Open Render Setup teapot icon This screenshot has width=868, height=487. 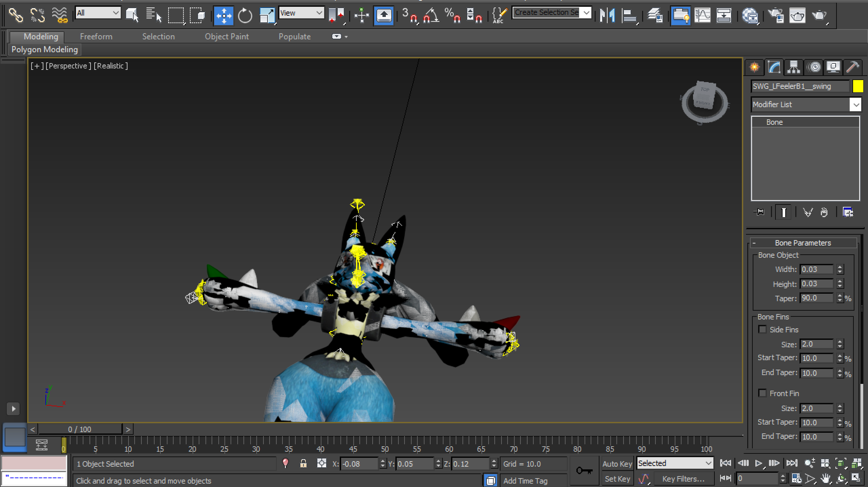[776, 15]
